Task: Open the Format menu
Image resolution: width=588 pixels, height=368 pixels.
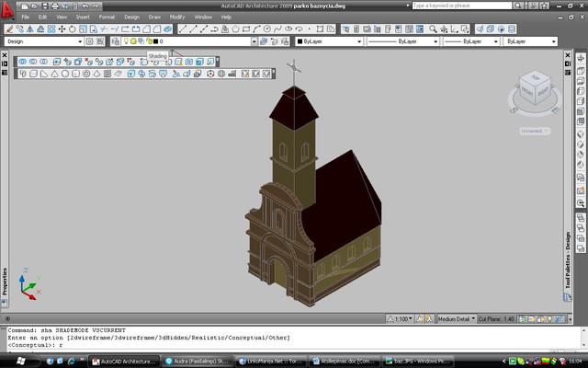Action: (107, 17)
